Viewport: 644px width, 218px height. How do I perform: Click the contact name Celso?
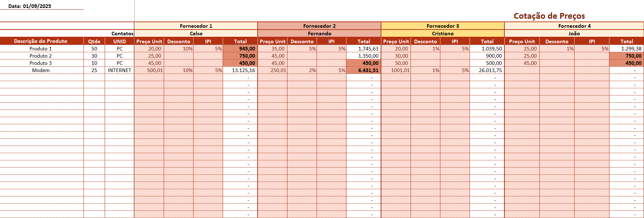coord(196,34)
